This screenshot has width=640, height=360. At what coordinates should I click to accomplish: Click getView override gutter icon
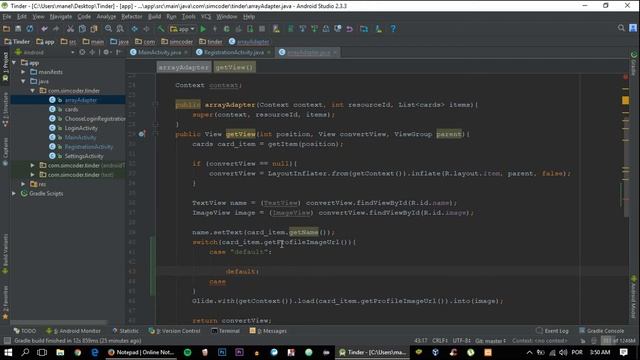pyautogui.click(x=142, y=134)
